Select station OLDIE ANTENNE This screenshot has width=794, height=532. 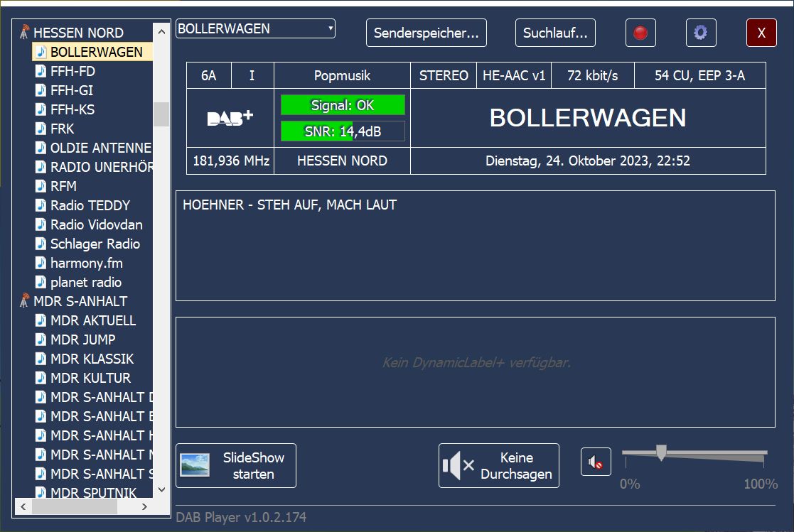[x=101, y=148]
